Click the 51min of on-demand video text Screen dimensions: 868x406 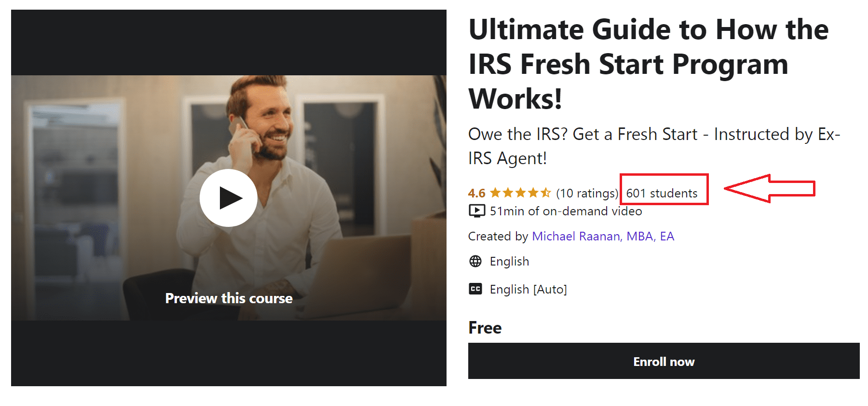pos(566,211)
